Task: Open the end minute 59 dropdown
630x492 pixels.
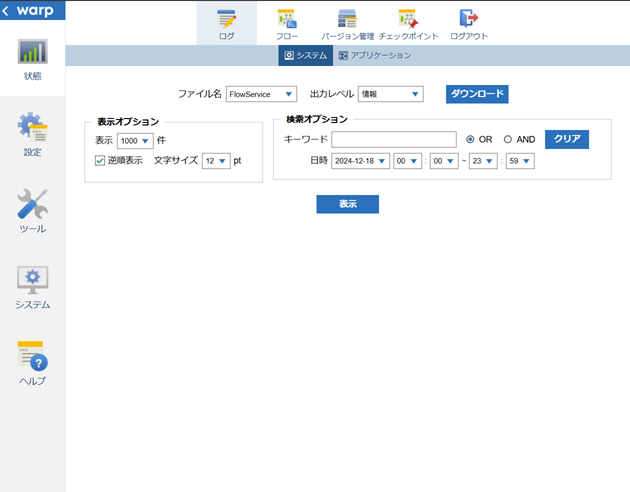Action: click(x=520, y=161)
